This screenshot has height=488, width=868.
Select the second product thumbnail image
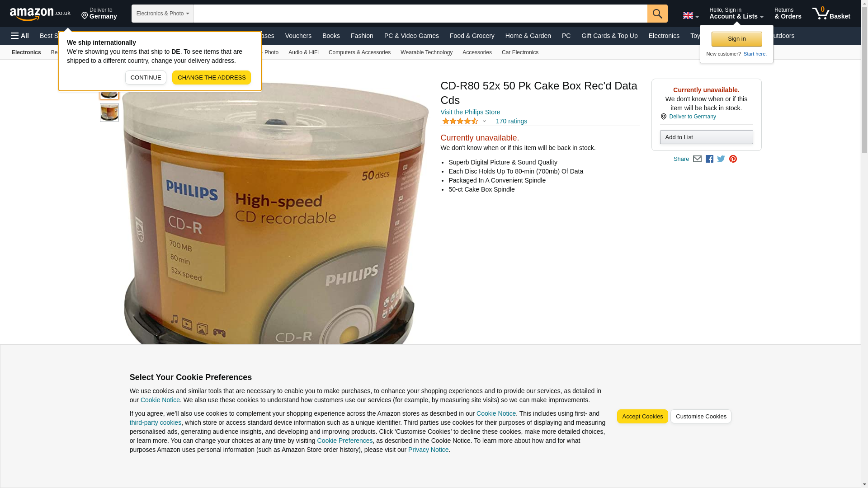109,113
